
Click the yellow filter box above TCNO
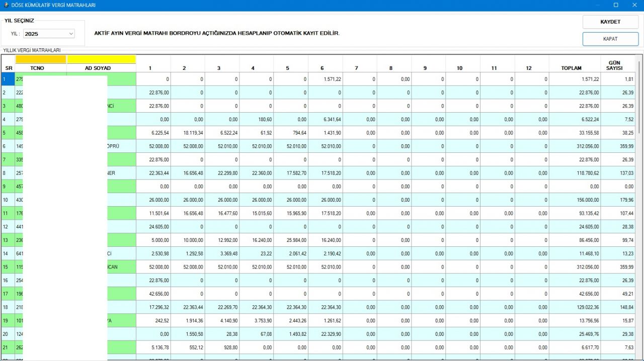[x=41, y=59]
